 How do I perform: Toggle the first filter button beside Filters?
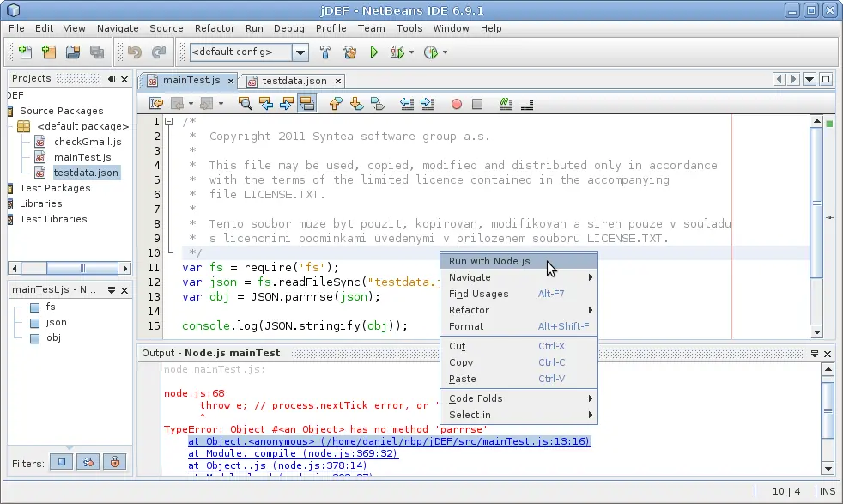coord(62,462)
